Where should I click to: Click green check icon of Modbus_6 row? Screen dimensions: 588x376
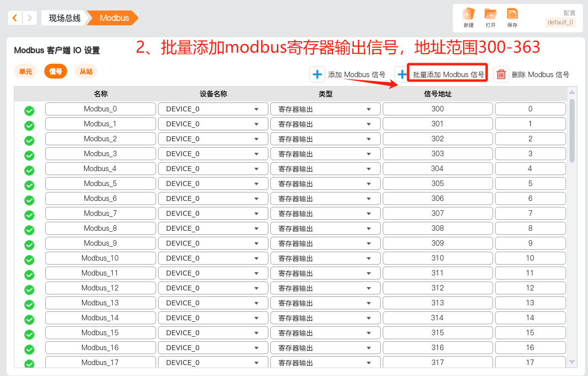pos(29,200)
